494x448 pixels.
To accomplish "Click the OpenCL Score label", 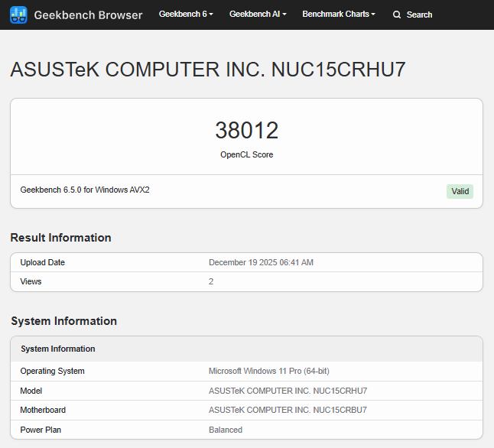I will (246, 154).
